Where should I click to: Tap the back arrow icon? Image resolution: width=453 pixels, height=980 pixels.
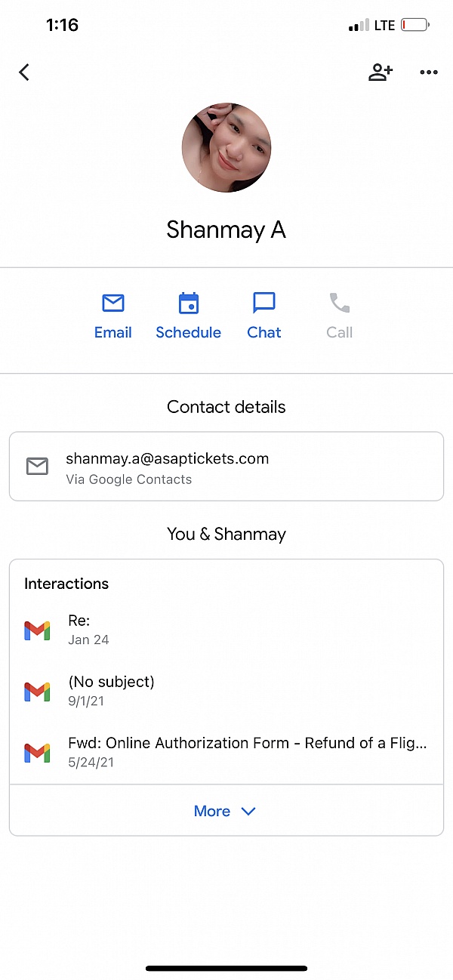[24, 72]
